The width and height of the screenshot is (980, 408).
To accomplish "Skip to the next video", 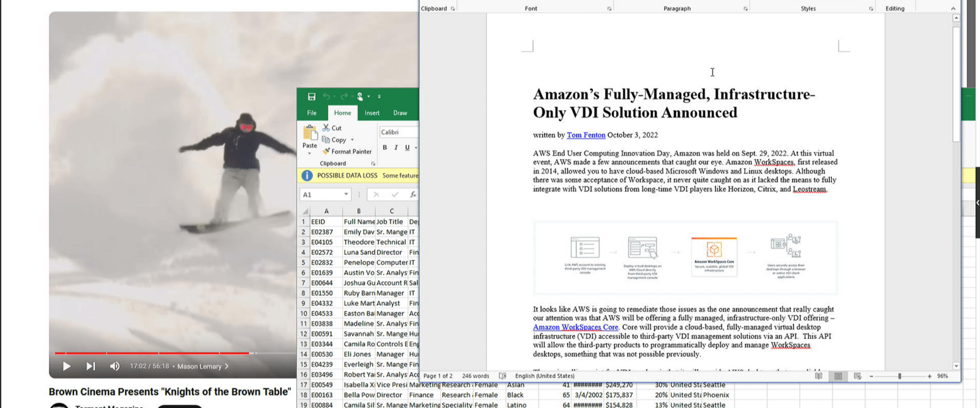I will (90, 366).
